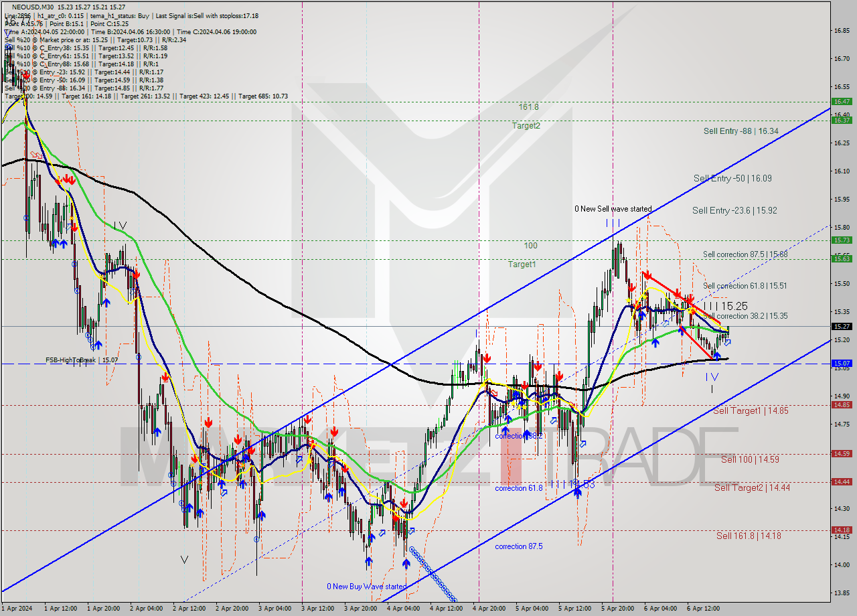Click 'Sell correction 87.5 | 15.68' label
This screenshot has width=857, height=616.
point(745,254)
